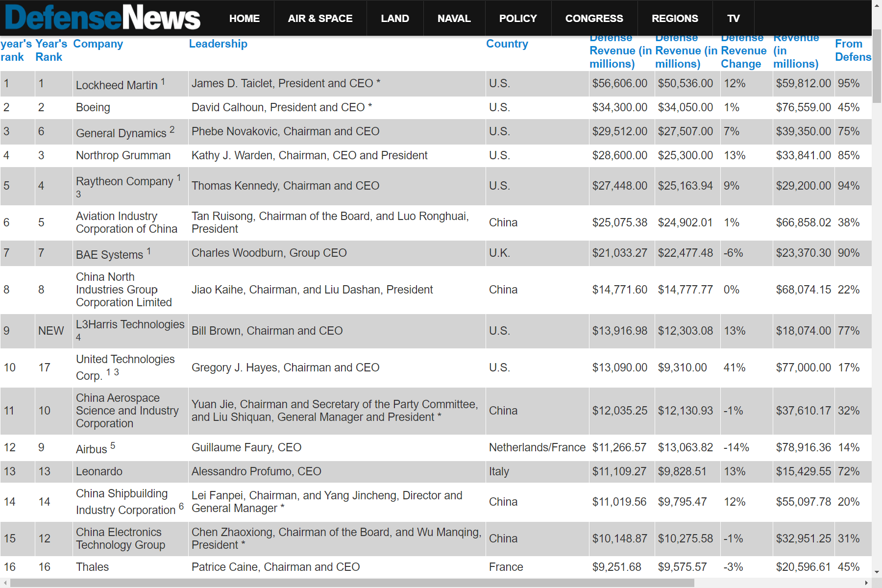Viewport: 882px width, 588px height.
Task: Select China Shipbuilding Industry Corporation cell
Action: pyautogui.click(x=130, y=502)
